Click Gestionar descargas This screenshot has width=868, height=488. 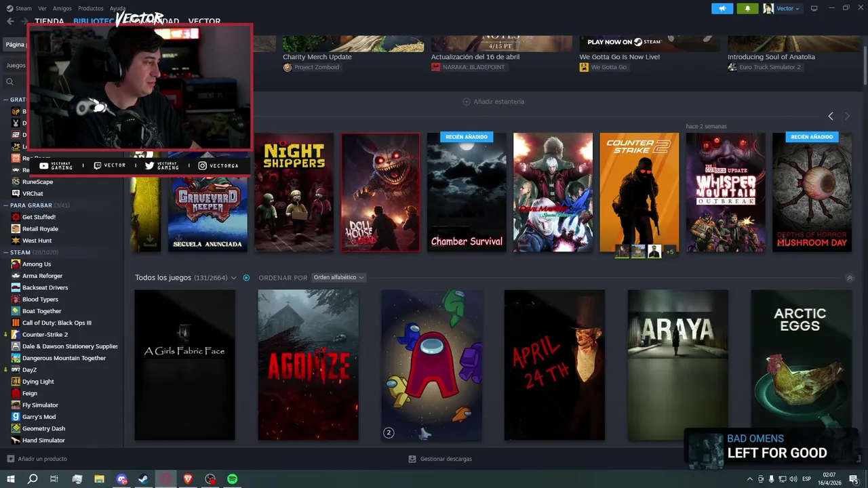446,459
